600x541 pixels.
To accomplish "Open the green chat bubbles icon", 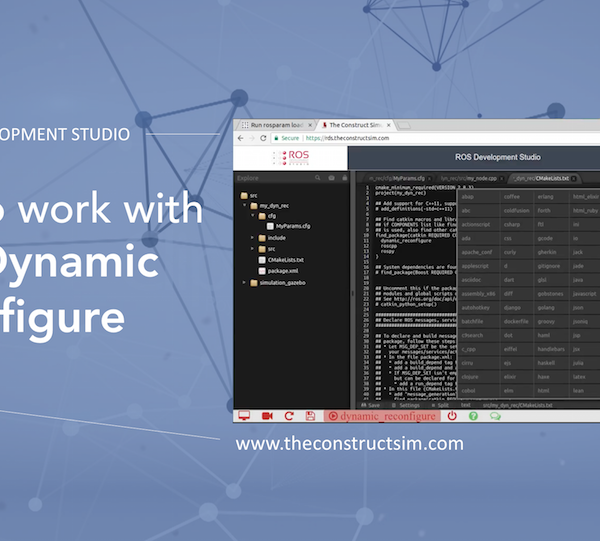I will pos(495,416).
